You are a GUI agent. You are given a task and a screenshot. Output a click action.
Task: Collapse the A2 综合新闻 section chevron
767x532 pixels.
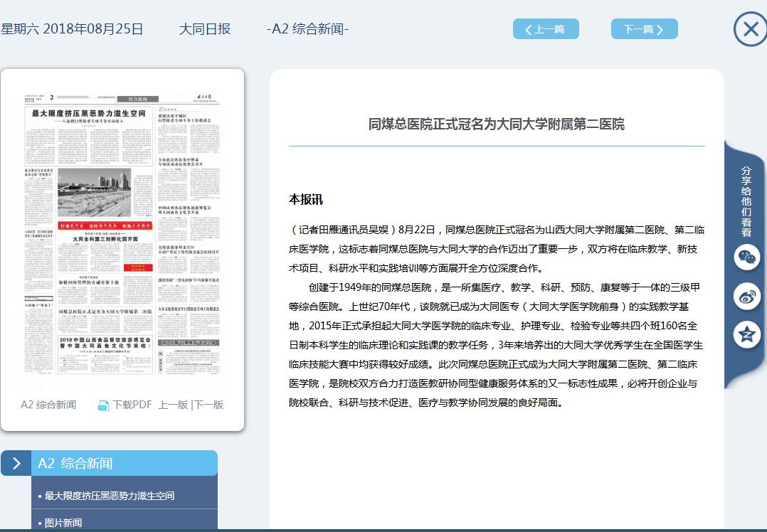pyautogui.click(x=16, y=463)
